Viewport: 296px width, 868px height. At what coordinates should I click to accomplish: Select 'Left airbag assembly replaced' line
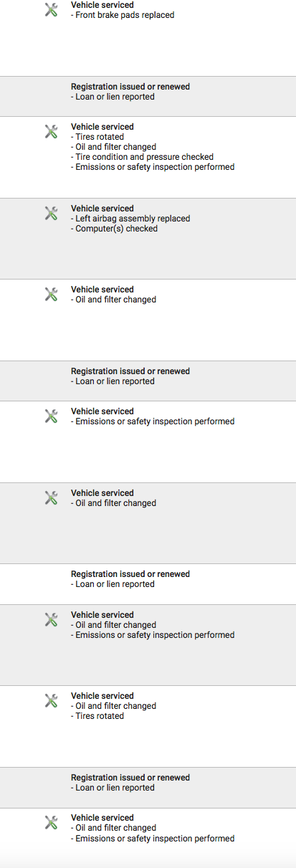click(x=129, y=219)
